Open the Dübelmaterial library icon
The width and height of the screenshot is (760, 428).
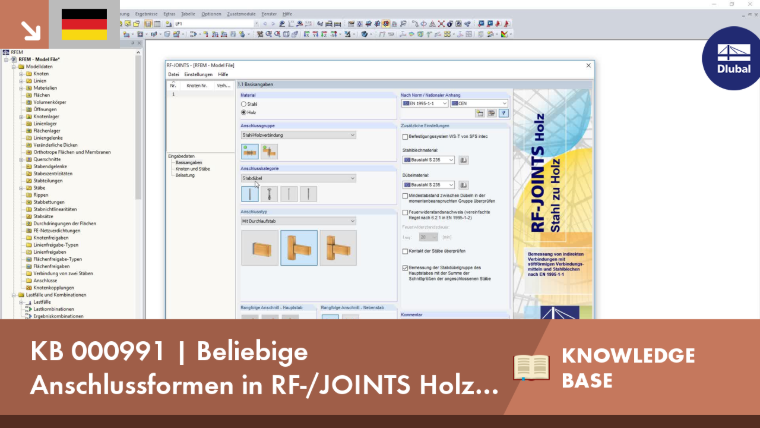click(x=463, y=185)
